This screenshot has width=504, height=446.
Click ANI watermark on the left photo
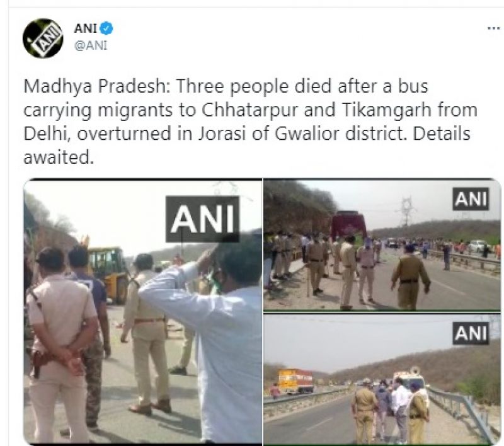[x=202, y=219]
